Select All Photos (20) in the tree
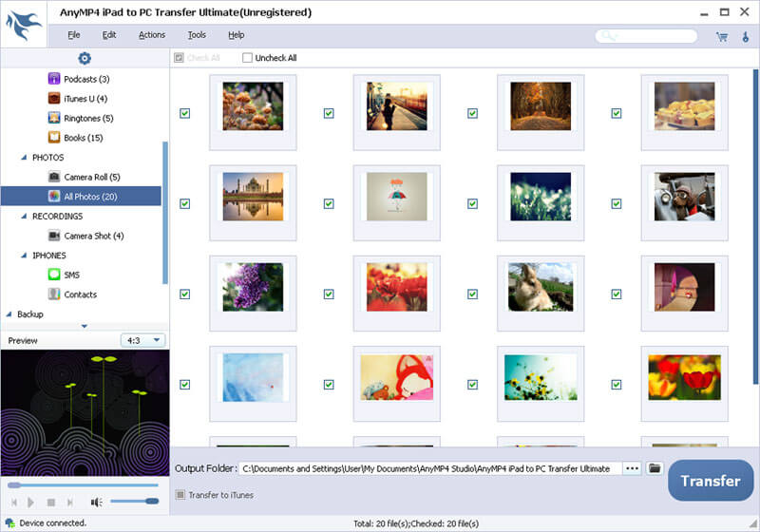The image size is (760, 532). tap(81, 197)
